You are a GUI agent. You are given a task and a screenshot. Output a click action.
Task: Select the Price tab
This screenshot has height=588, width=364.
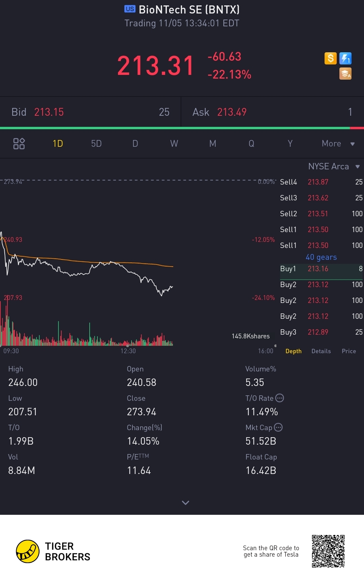tap(349, 351)
